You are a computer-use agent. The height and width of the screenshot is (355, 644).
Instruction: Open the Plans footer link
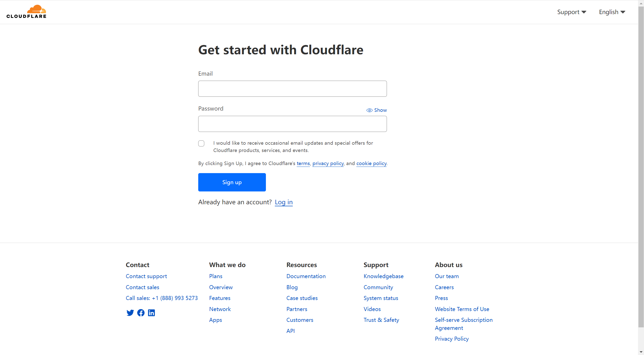pyautogui.click(x=216, y=276)
